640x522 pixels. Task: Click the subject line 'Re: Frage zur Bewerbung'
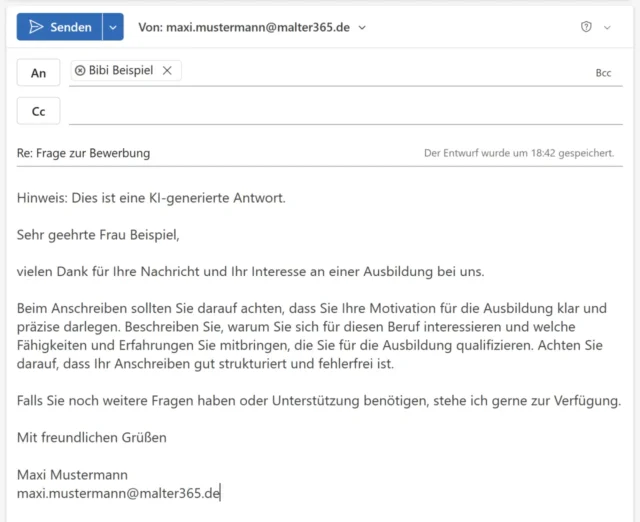pyautogui.click(x=84, y=153)
